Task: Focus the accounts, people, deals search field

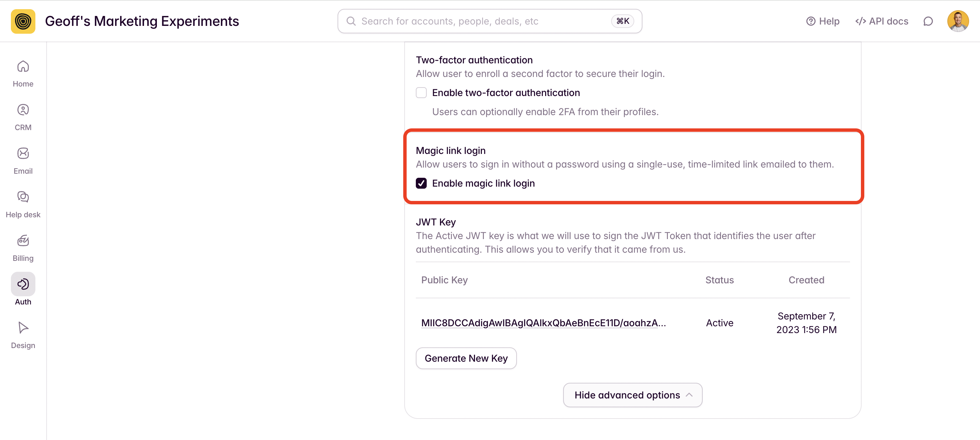Action: coord(490,21)
